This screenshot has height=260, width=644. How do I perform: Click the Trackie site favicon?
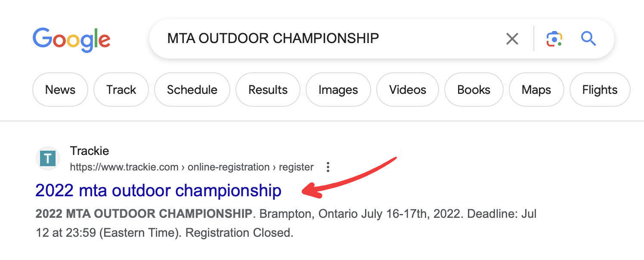47,159
